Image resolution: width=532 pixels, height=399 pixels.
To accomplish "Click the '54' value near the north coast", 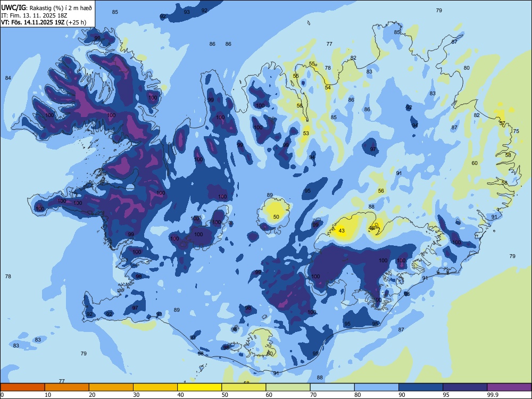I will tap(328, 88).
